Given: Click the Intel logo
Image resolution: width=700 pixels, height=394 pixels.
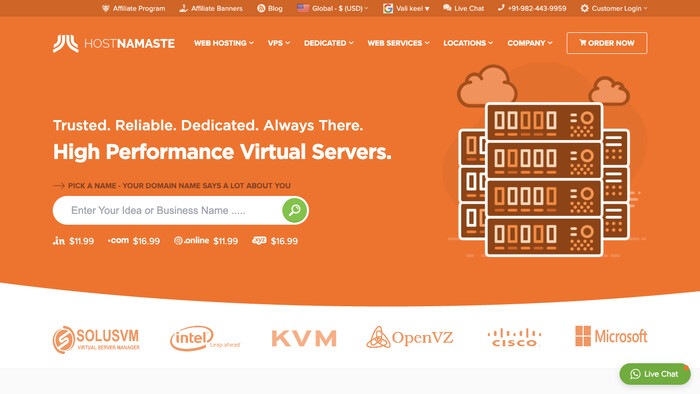Looking at the screenshot, I should tap(205, 338).
